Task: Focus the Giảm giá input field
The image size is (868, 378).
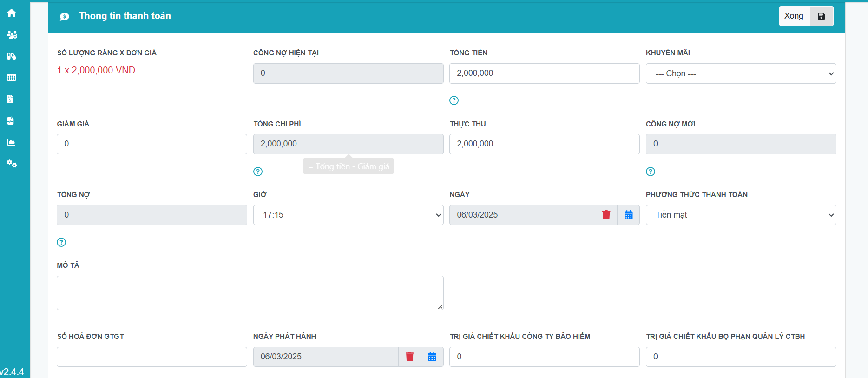Action: 151,144
